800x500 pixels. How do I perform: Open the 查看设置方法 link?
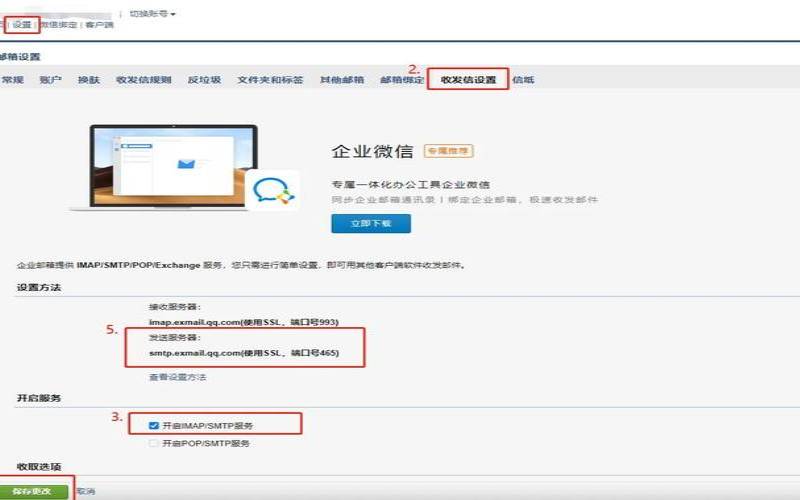pos(178,377)
